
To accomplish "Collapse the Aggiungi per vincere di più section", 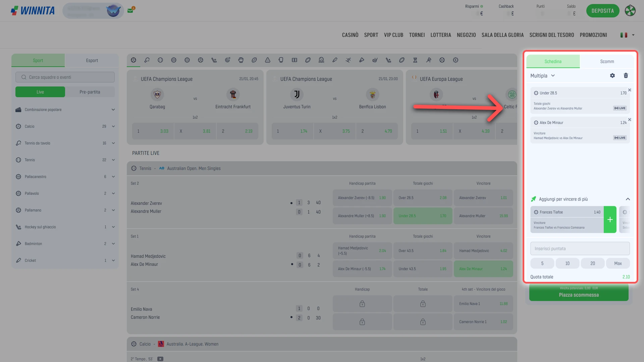I will (x=628, y=199).
